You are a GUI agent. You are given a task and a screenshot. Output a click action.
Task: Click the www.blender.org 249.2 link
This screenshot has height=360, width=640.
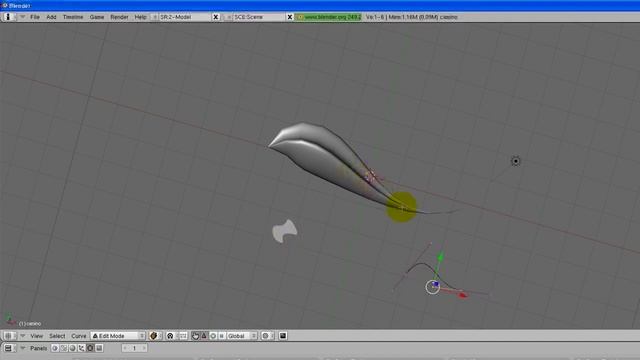329,17
